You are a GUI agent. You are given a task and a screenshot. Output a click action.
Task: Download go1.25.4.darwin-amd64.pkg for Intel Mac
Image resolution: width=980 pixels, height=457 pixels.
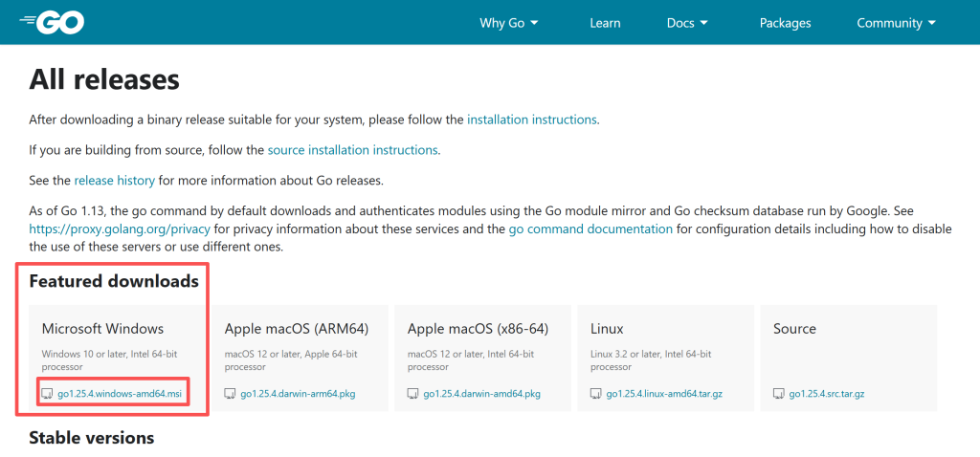coord(482,394)
